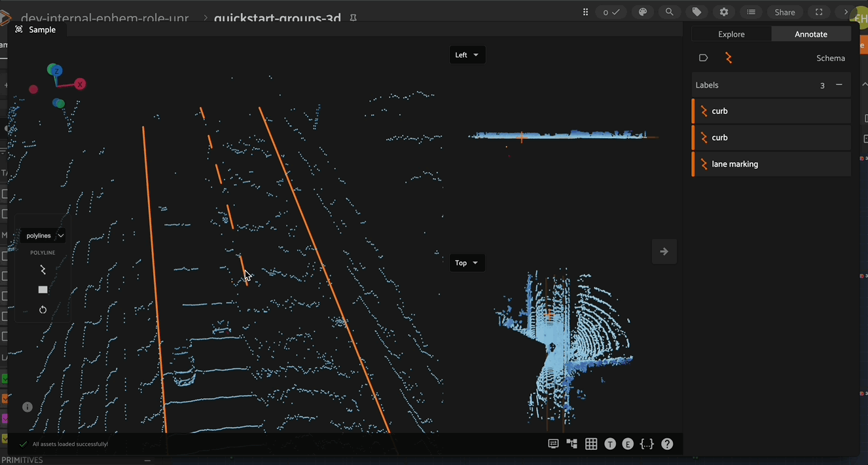Image resolution: width=868 pixels, height=465 pixels.
Task: Click the Schema link
Action: [x=830, y=58]
